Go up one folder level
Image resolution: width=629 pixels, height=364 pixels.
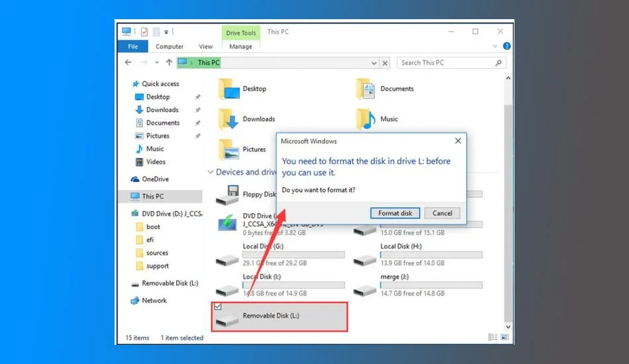(169, 62)
